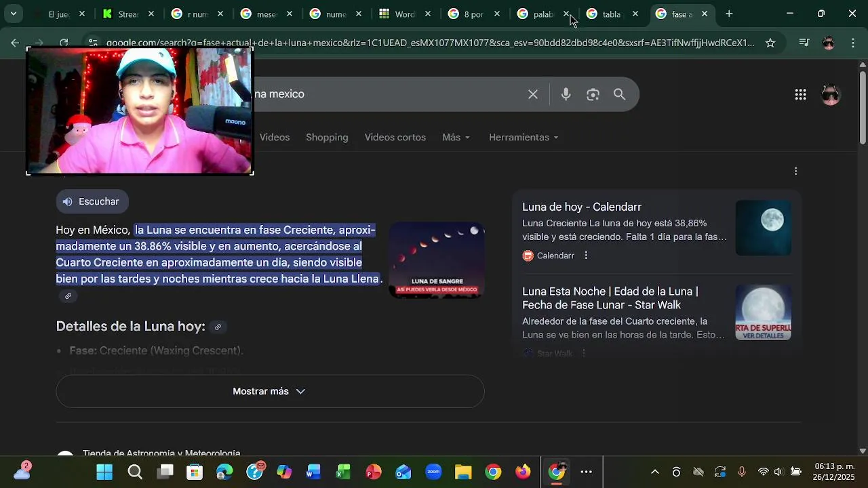Viewport: 868px width, 488px height.
Task: Switch to the Shopping results tab
Action: click(x=327, y=137)
